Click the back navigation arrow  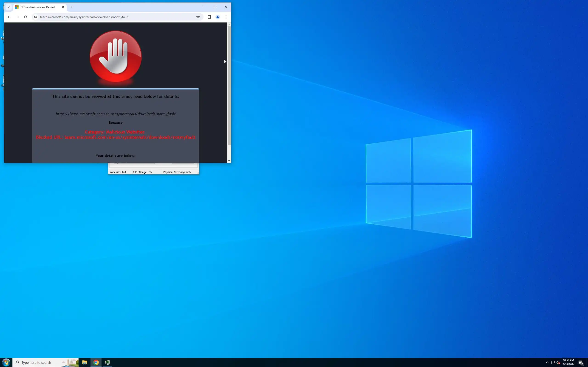9,17
